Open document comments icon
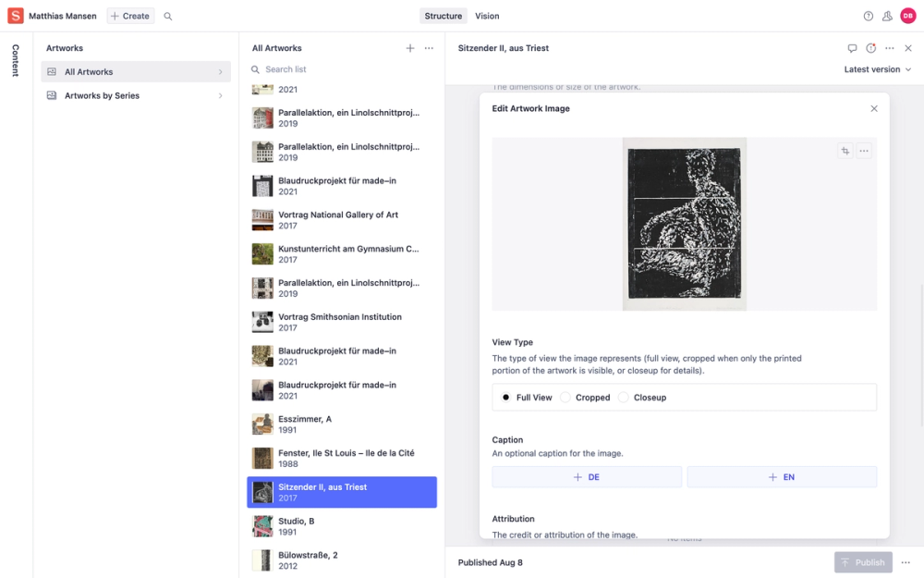 pos(852,48)
